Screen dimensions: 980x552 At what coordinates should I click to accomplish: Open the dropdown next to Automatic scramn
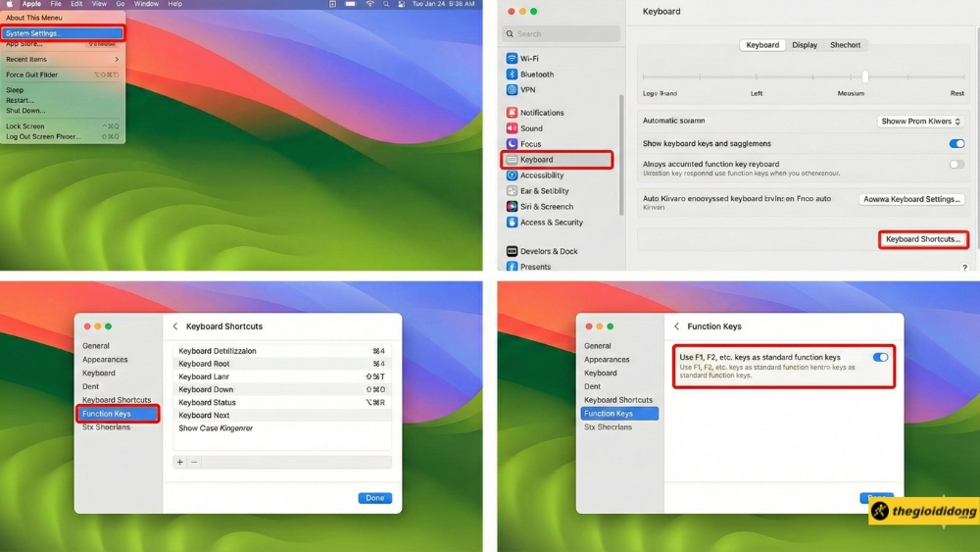[920, 122]
